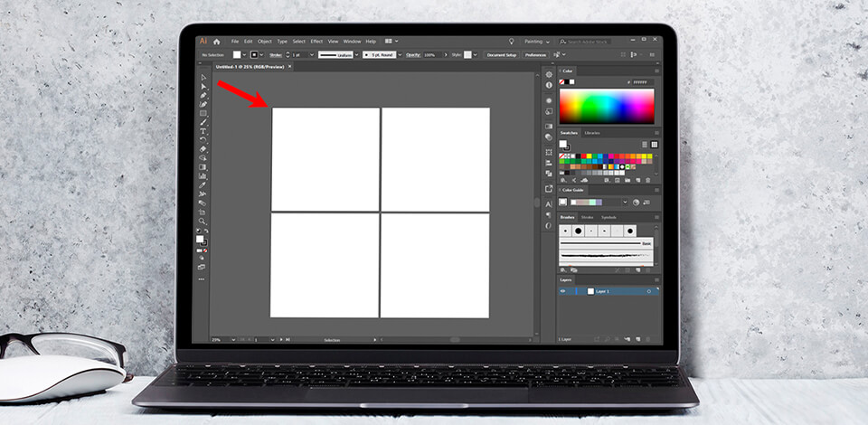Click the Stroke label link
Image resolution: width=868 pixels, height=425 pixels.
click(x=276, y=55)
